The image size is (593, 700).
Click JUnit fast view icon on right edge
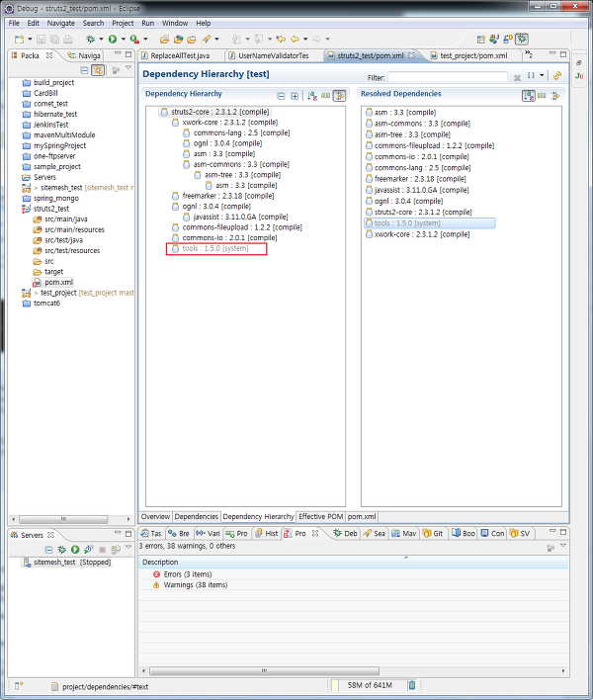click(x=579, y=76)
